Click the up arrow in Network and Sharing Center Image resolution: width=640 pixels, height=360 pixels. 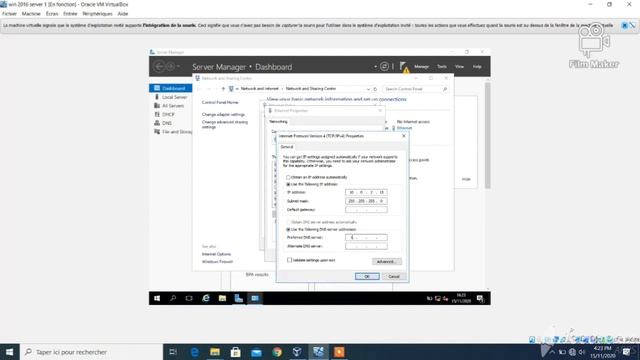click(223, 89)
